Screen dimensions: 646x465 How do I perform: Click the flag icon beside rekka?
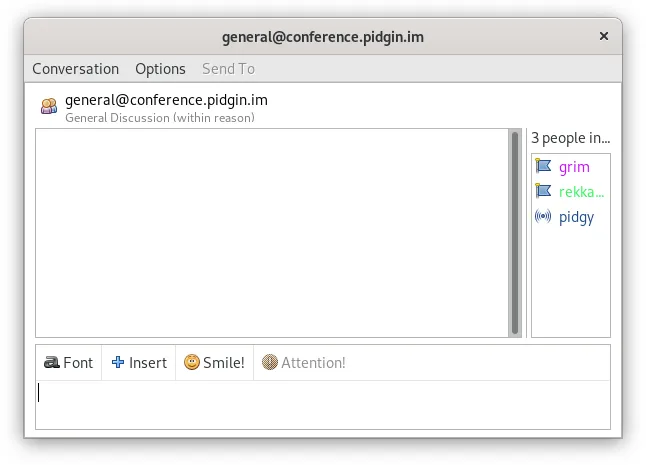(x=543, y=191)
